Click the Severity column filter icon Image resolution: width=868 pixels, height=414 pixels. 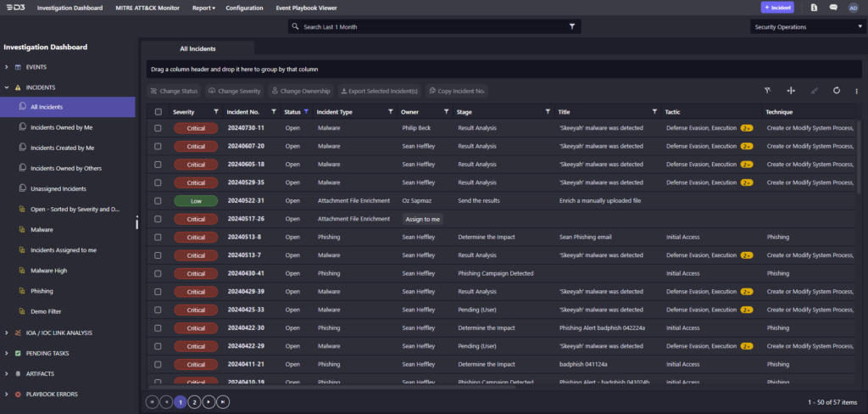216,111
